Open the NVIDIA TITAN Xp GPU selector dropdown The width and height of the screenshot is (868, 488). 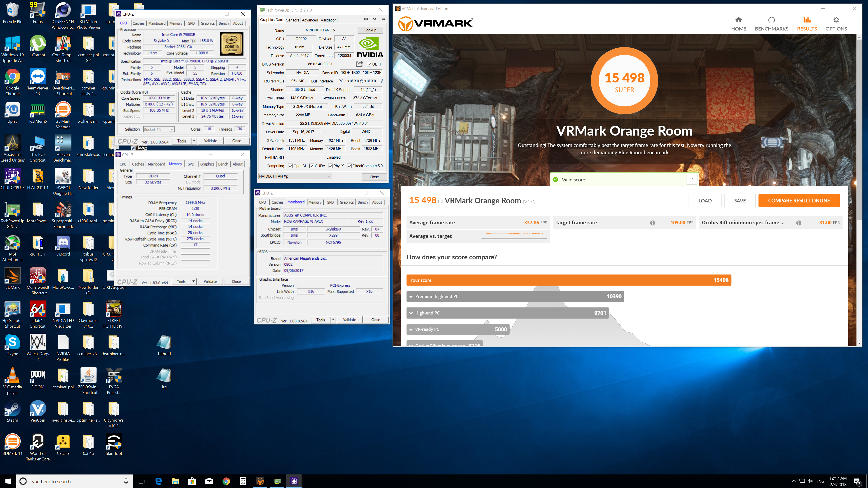295,176
